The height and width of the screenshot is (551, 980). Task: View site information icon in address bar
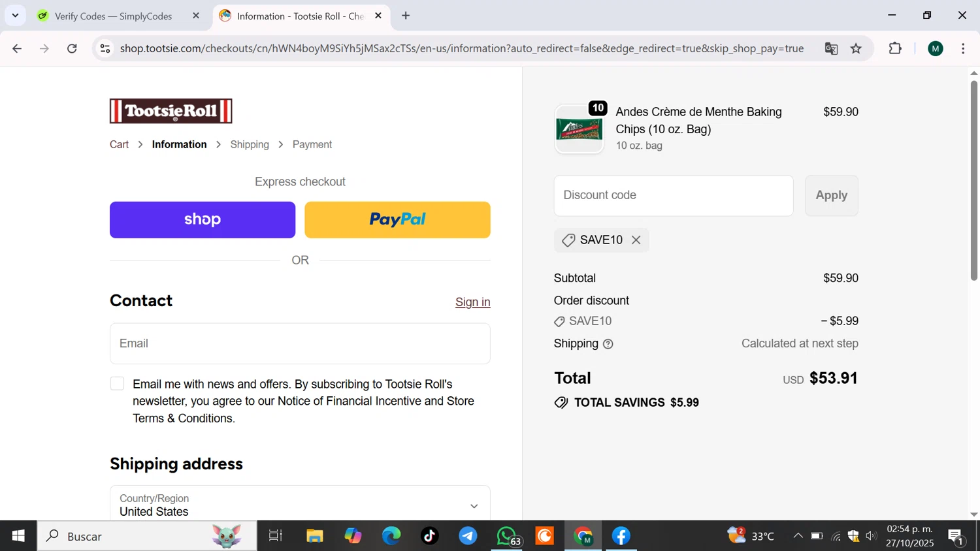click(x=105, y=48)
